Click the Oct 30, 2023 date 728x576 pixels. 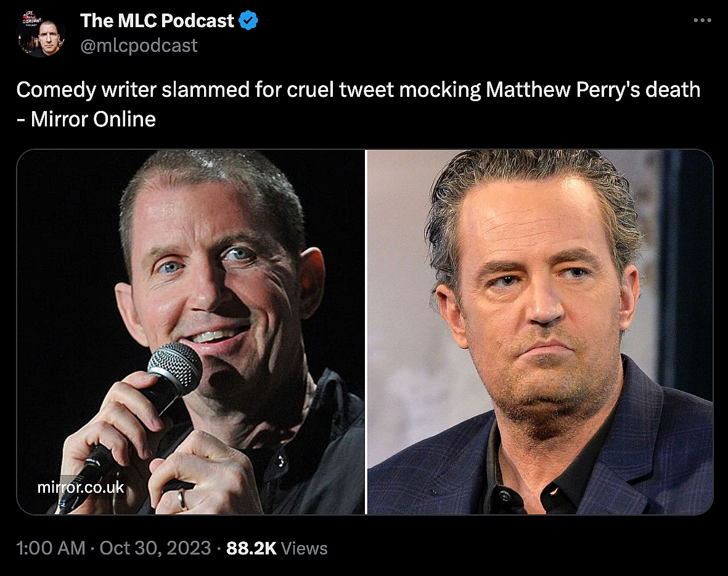[154, 548]
